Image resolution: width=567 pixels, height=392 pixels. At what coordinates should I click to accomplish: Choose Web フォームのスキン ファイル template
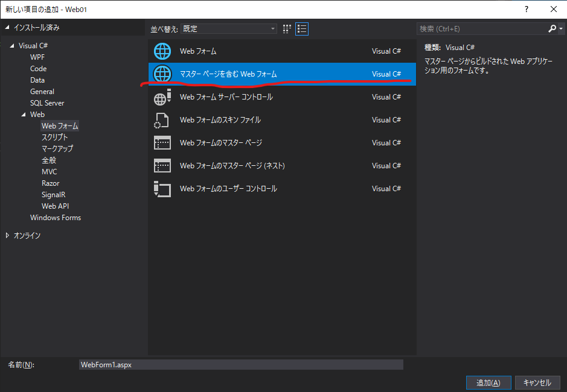click(x=282, y=120)
